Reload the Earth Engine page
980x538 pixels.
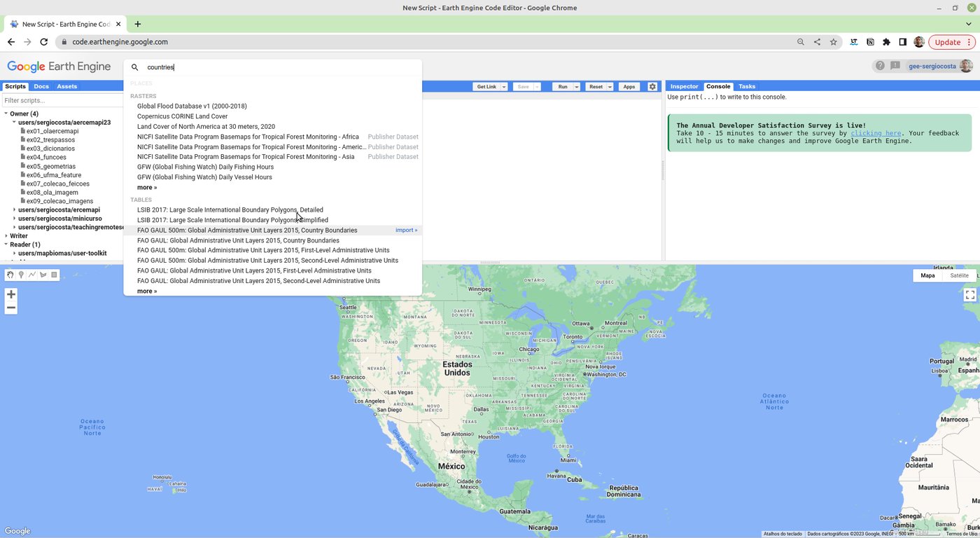pyautogui.click(x=43, y=42)
